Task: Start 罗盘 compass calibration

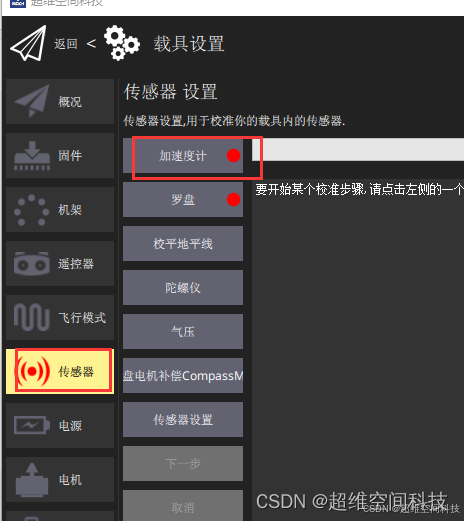Action: pyautogui.click(x=183, y=200)
